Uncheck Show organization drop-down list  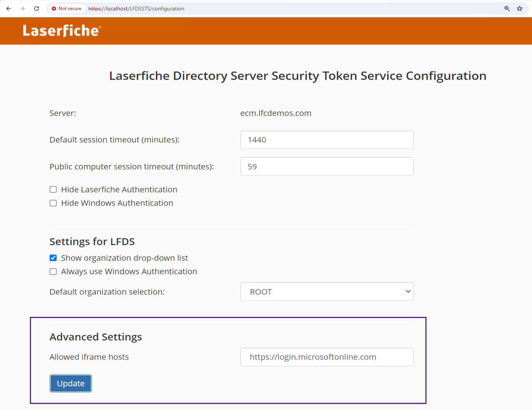point(53,258)
